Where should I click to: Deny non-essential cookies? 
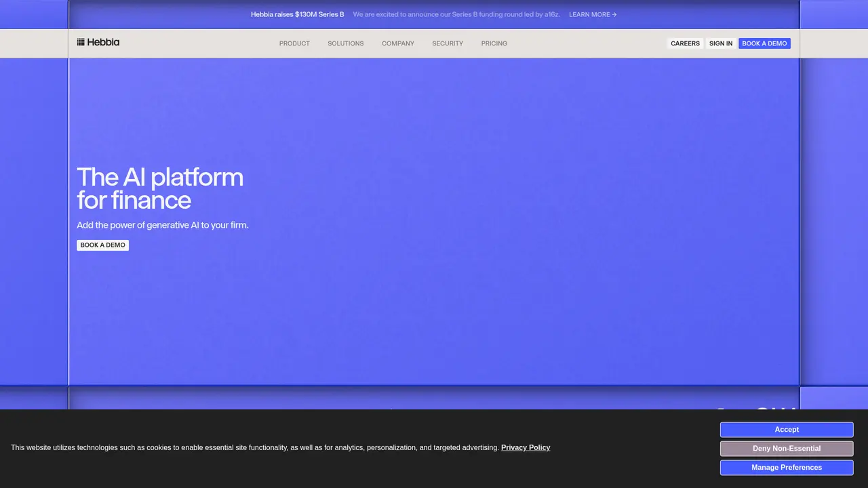coord(787,449)
